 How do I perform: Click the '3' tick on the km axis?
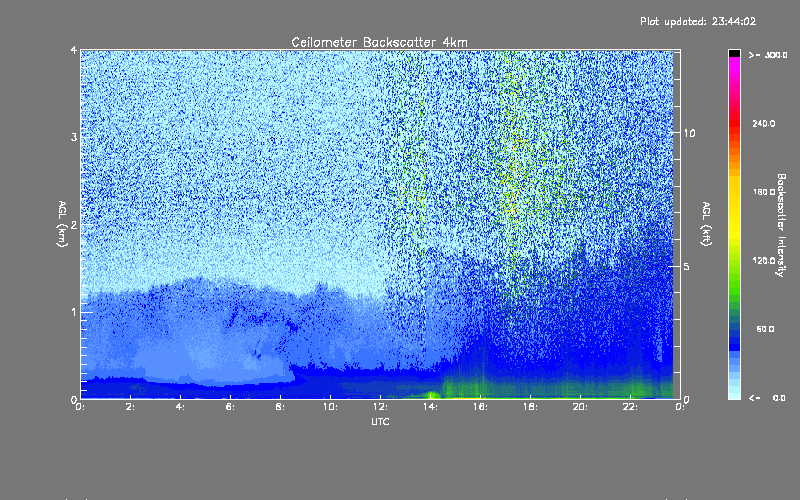74,137
